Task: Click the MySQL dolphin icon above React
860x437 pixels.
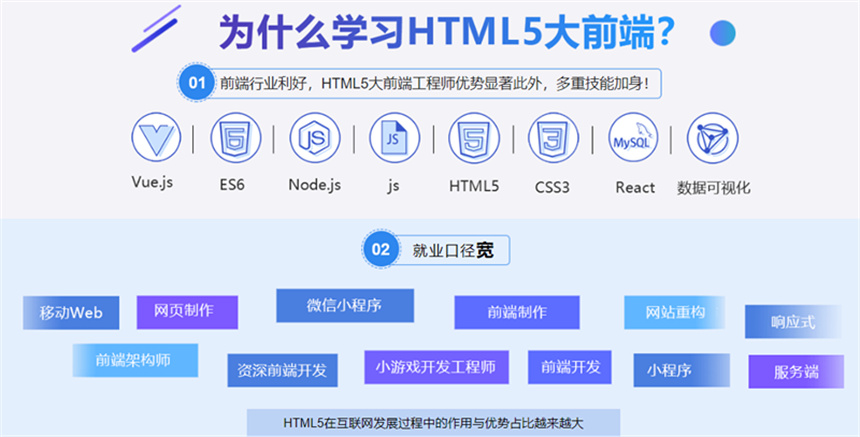Action: click(x=633, y=138)
